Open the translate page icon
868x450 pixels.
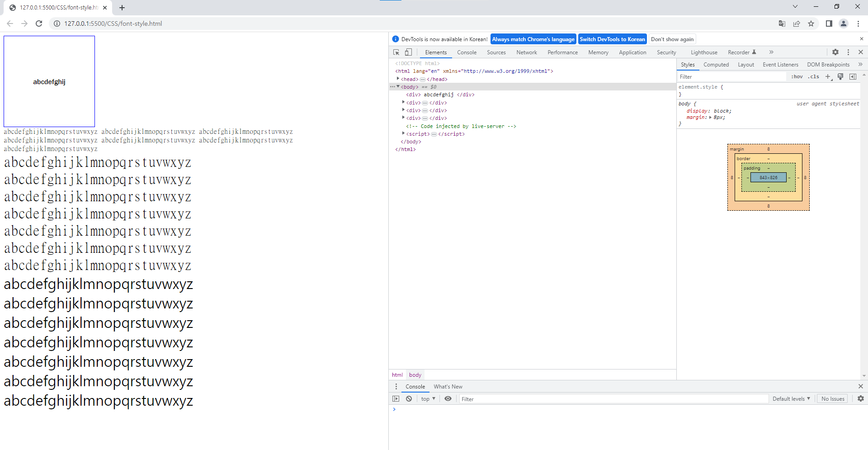(782, 24)
